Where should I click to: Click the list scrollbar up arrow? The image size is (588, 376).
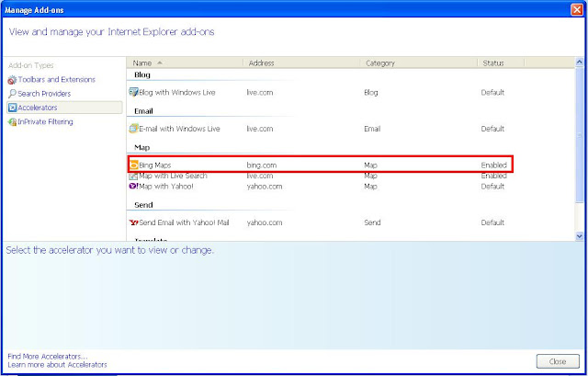tap(579, 62)
